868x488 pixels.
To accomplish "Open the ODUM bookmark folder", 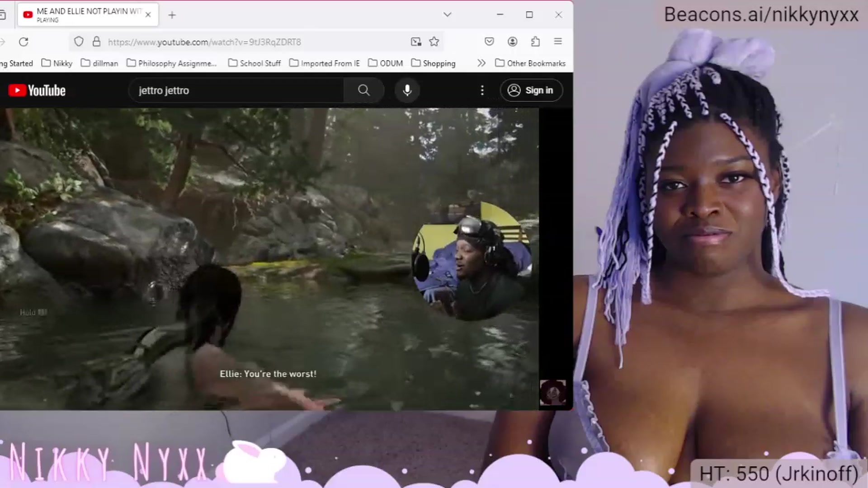I will (x=386, y=63).
